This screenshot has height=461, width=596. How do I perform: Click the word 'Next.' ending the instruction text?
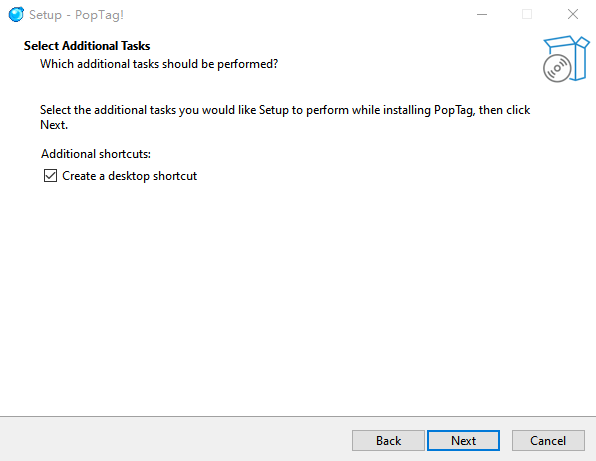(54, 125)
